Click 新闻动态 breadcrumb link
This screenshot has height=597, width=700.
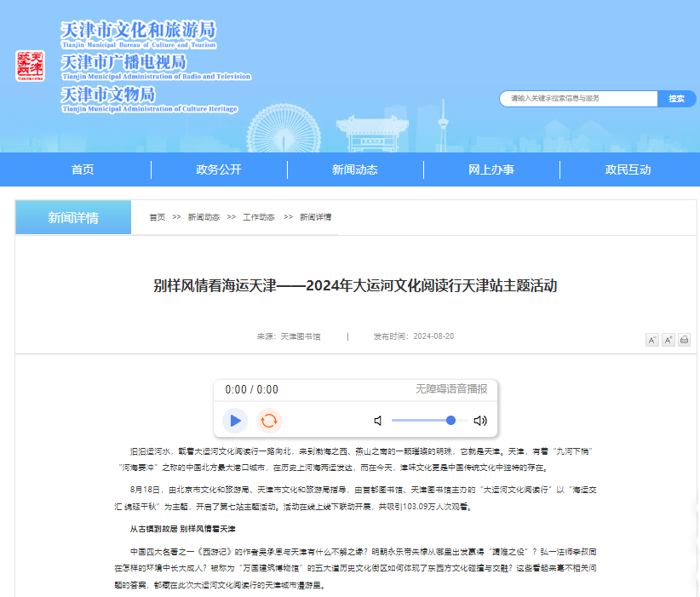tap(204, 217)
